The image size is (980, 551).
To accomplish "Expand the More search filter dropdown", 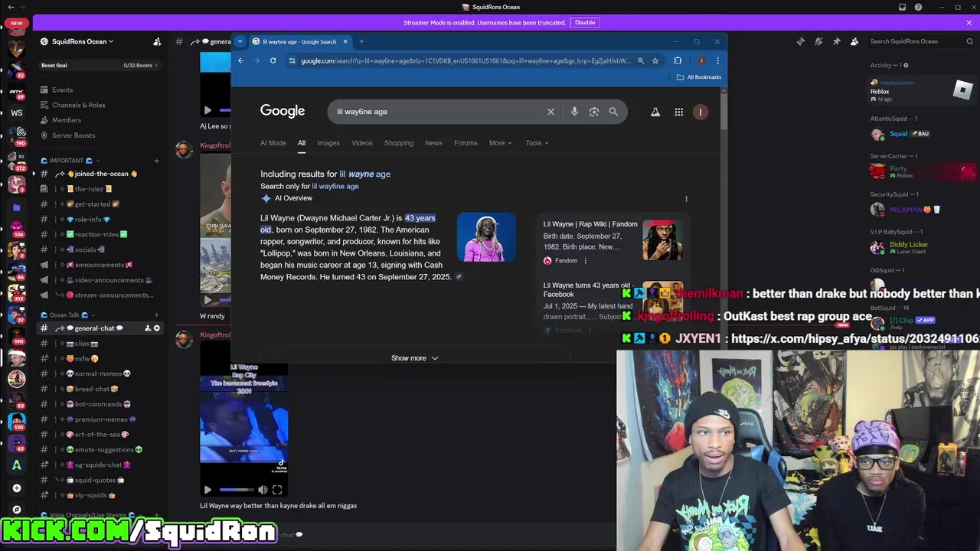I will 500,143.
